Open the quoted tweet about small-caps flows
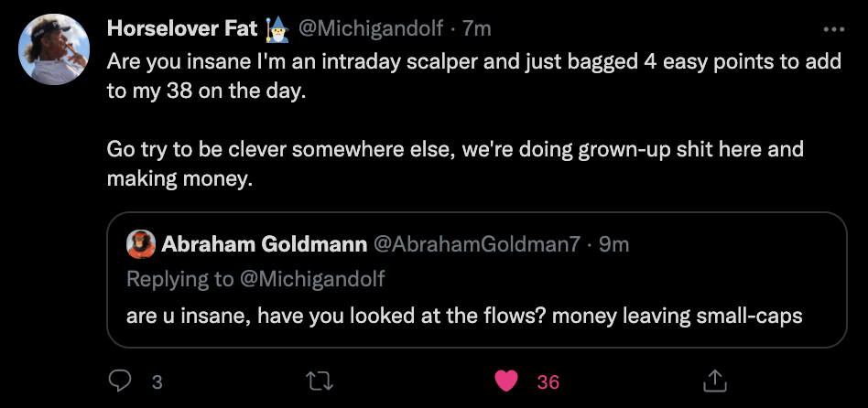 coord(477,280)
